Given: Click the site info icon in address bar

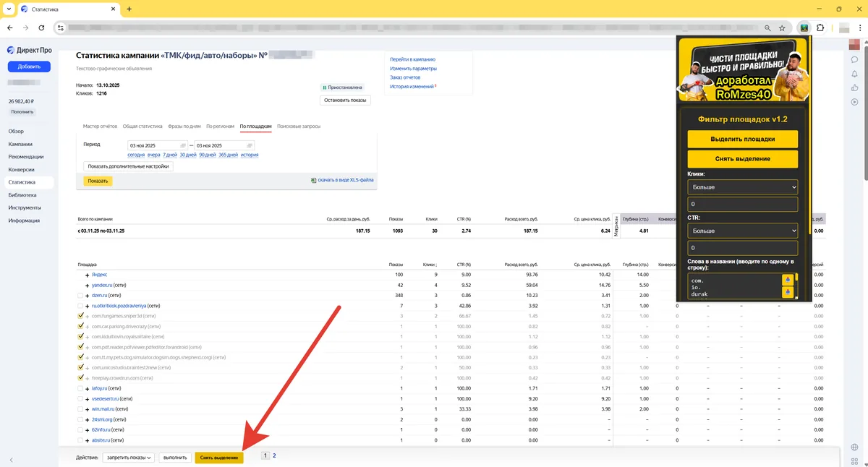Looking at the screenshot, I should pyautogui.click(x=61, y=27).
